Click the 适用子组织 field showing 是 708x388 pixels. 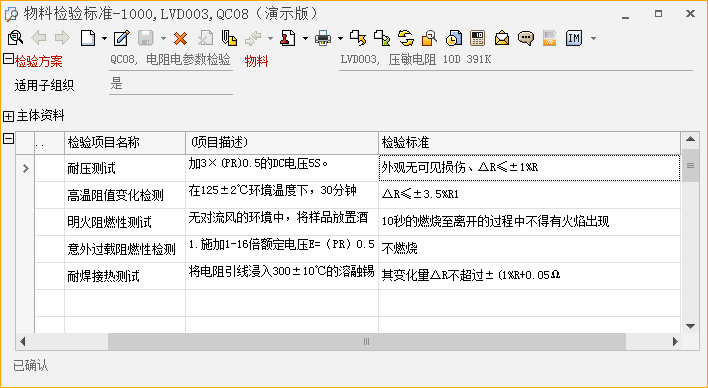(171, 85)
